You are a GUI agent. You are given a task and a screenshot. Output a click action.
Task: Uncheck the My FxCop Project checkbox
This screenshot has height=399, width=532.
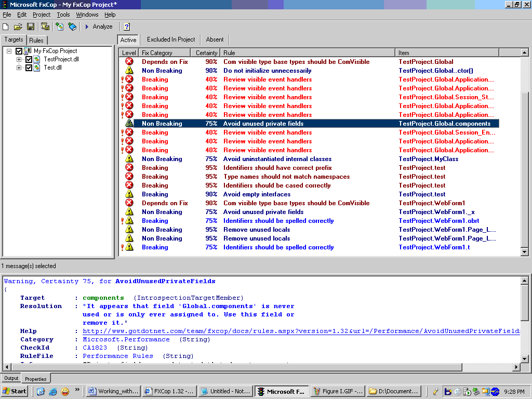pyautogui.click(x=19, y=51)
